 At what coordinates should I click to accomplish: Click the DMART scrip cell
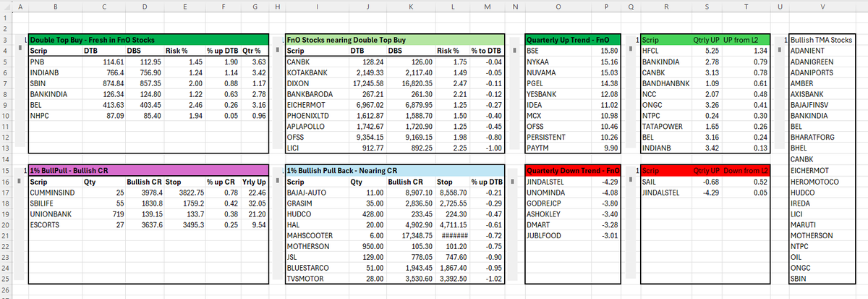tap(558, 225)
